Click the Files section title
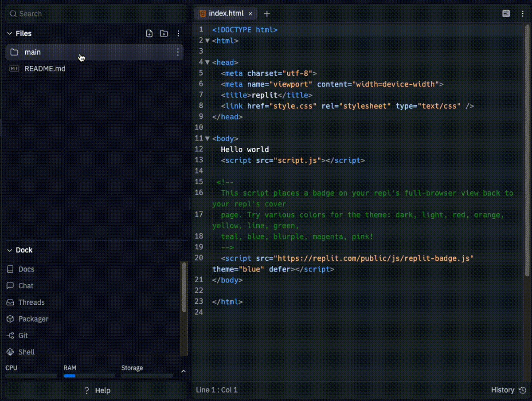The height and width of the screenshot is (401, 532). [x=23, y=33]
